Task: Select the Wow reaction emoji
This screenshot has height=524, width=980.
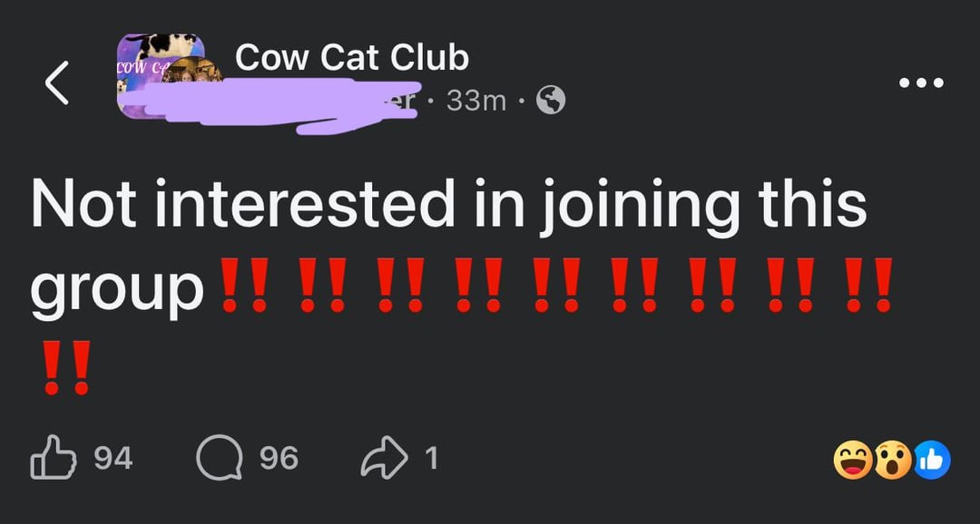Action: [892, 461]
